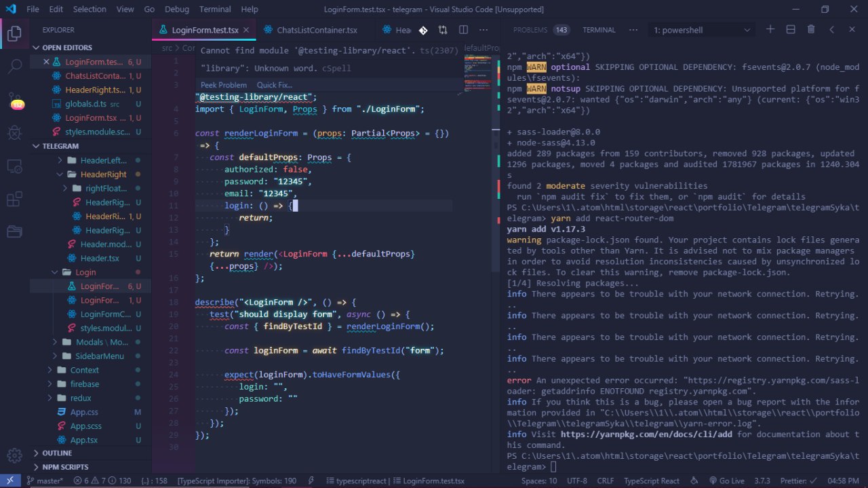Close the terminal panel
The height and width of the screenshot is (488, 868).
tap(852, 30)
